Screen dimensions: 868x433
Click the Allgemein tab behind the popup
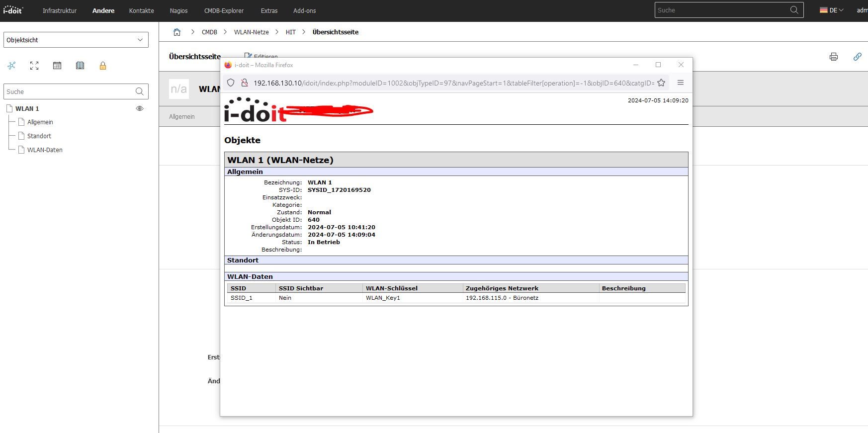point(182,116)
